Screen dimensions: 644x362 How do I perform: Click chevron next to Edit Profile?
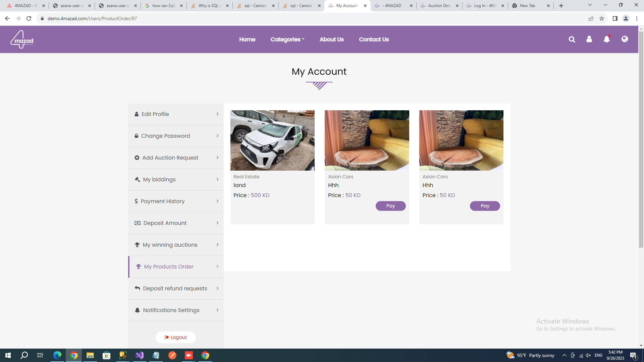(x=217, y=114)
